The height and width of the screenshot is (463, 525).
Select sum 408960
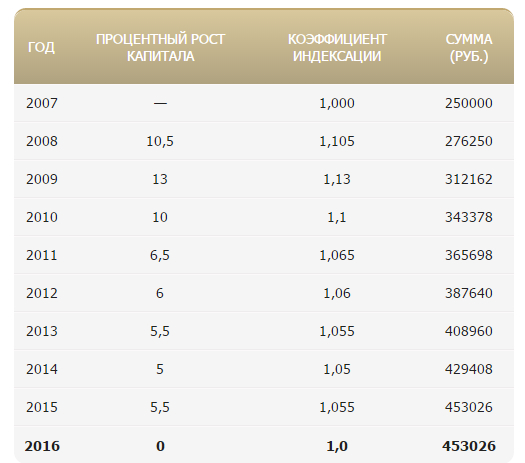tap(469, 331)
